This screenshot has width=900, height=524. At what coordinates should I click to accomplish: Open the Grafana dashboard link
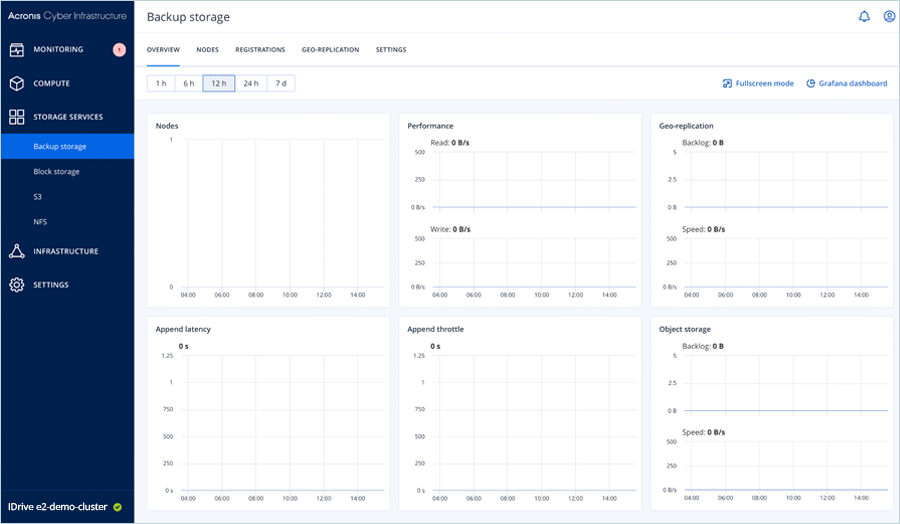[x=846, y=83]
